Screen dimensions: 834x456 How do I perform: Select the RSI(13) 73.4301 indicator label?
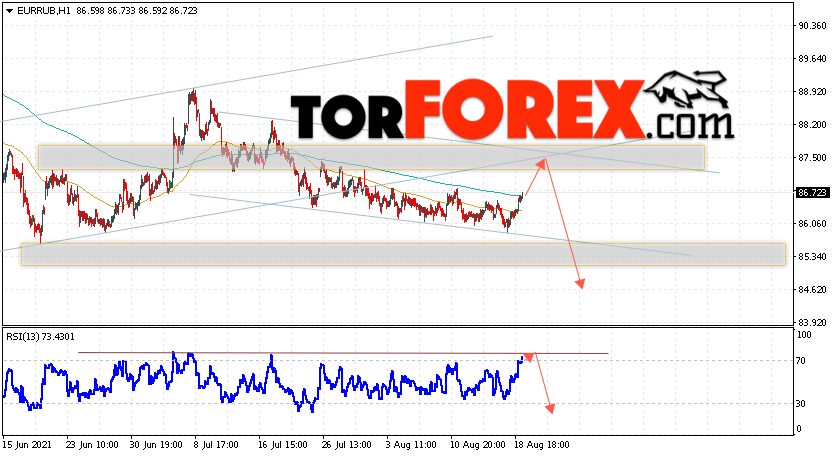point(40,337)
